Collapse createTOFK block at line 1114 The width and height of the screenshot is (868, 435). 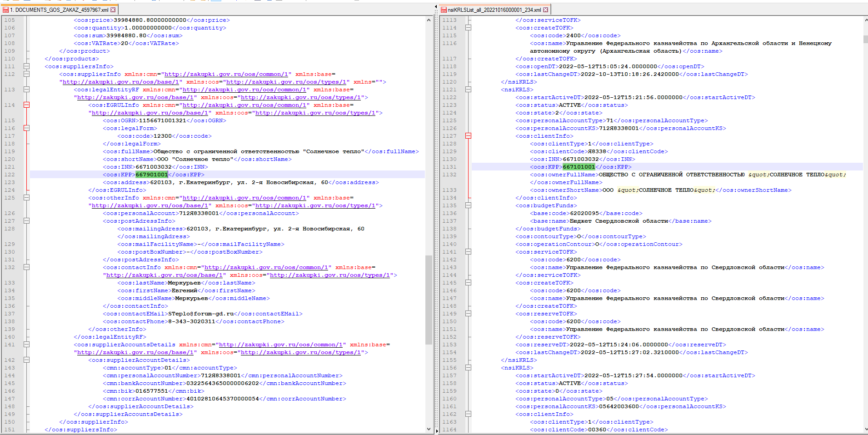pos(468,28)
